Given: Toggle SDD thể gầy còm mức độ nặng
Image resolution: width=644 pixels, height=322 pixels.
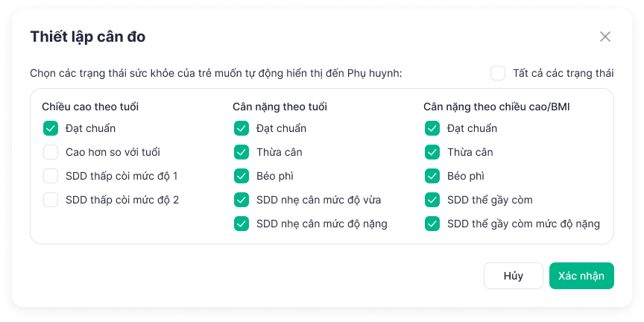Looking at the screenshot, I should [x=432, y=224].
